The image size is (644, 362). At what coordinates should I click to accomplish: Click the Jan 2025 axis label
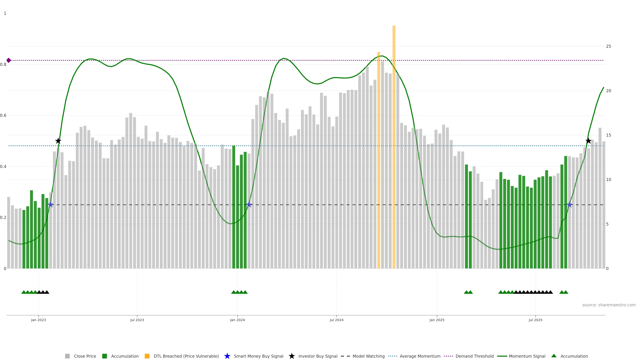point(437,320)
